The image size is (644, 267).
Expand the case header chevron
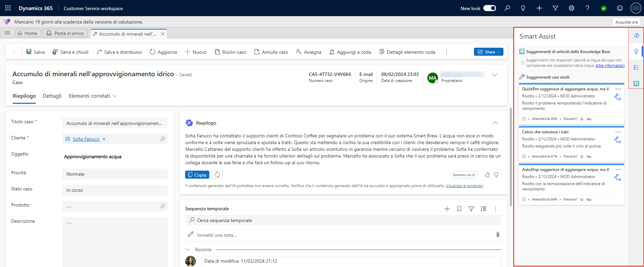(x=495, y=75)
